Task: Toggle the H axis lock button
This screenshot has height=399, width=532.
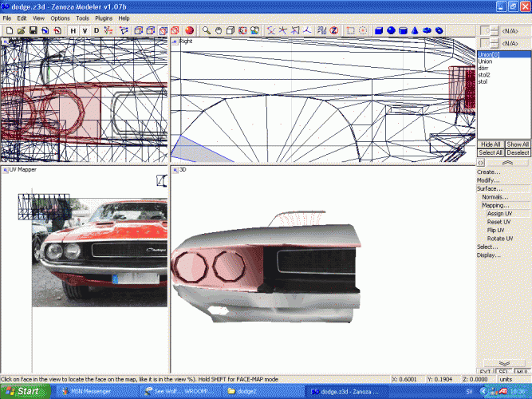Action: pyautogui.click(x=72, y=30)
